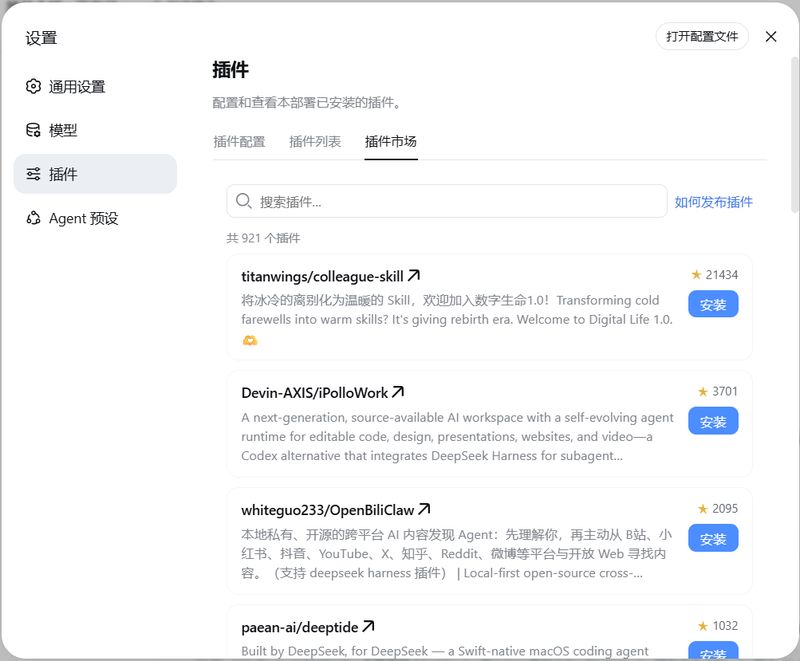Close the settings dialog with X
The width and height of the screenshot is (800, 661).
pos(771,36)
